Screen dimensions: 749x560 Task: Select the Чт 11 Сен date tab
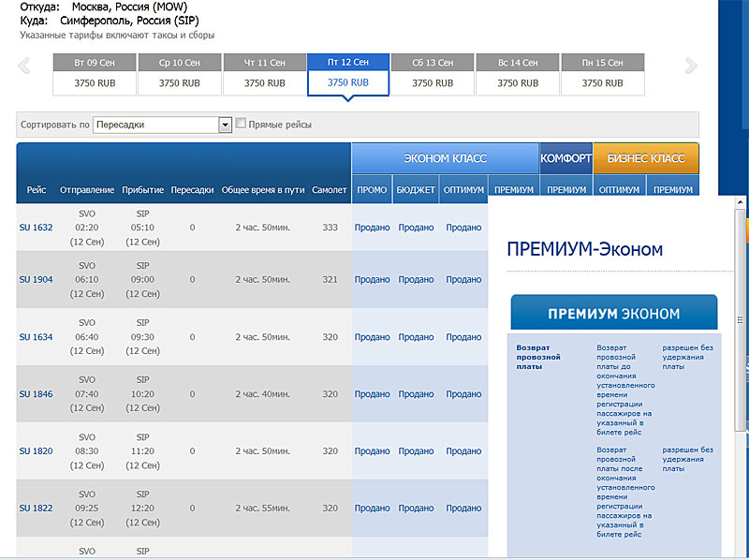[265, 75]
